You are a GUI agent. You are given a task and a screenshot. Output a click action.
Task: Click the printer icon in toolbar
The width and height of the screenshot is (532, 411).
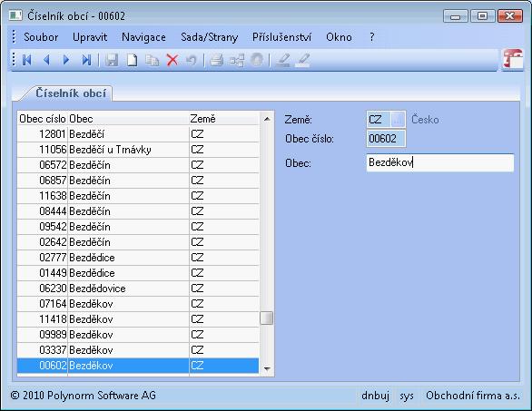click(216, 60)
